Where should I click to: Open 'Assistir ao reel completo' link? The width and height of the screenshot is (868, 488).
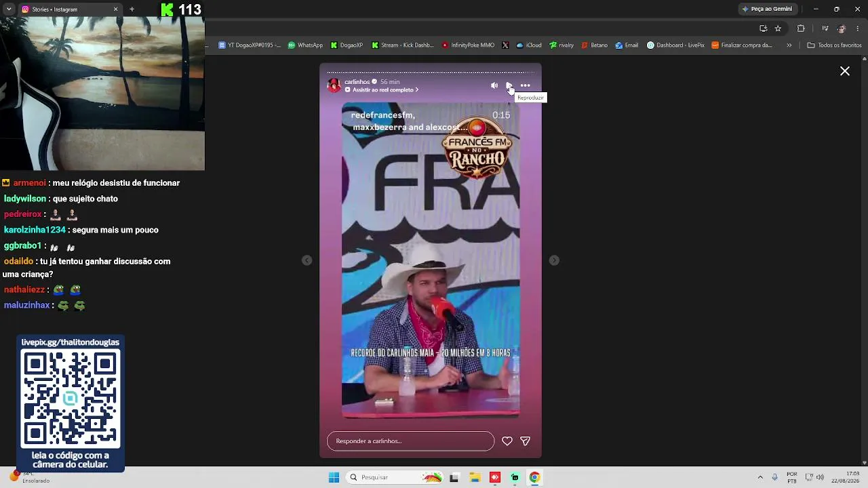pyautogui.click(x=381, y=90)
